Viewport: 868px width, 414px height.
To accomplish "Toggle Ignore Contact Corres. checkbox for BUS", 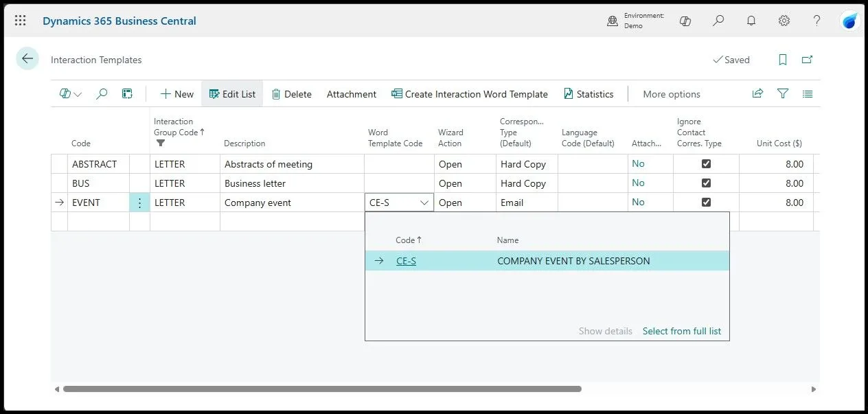I will (x=706, y=183).
